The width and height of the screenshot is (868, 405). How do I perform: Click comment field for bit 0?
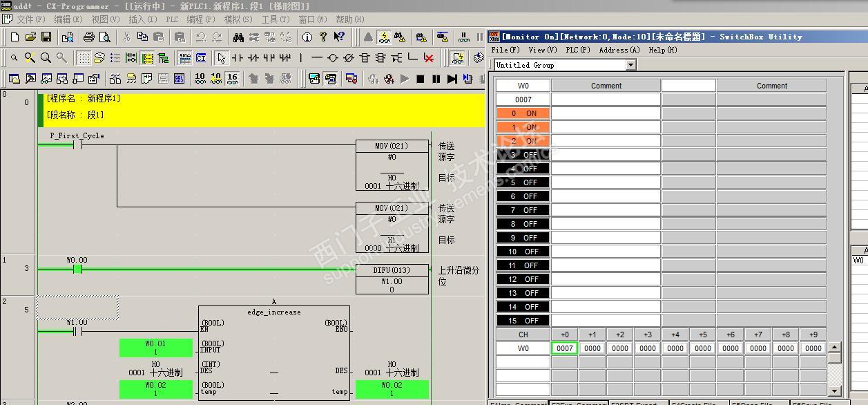[x=606, y=113]
